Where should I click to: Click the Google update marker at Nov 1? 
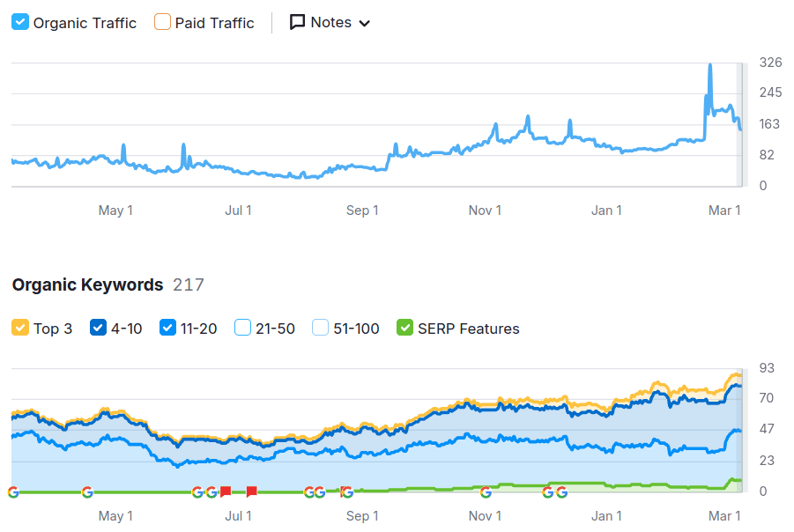point(485,491)
